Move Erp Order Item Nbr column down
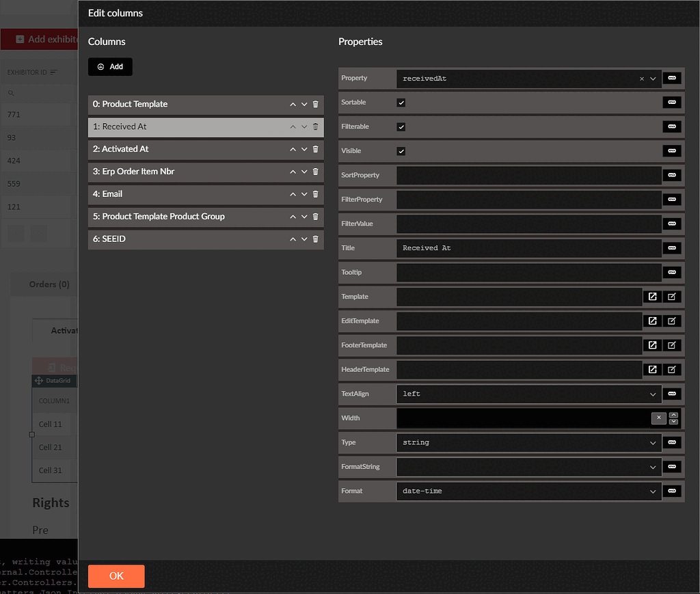Screen dimensions: 700x594 304,172
